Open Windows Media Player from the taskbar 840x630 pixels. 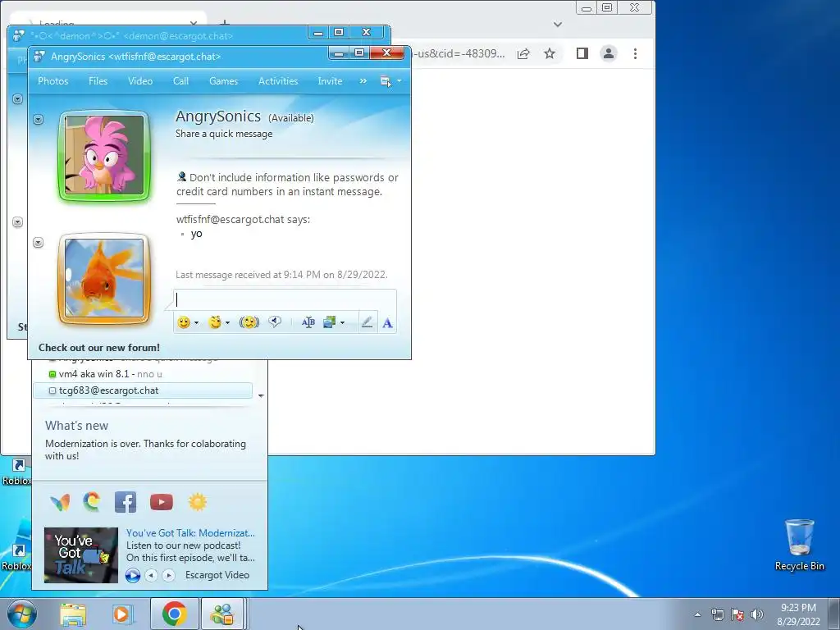[x=122, y=614]
